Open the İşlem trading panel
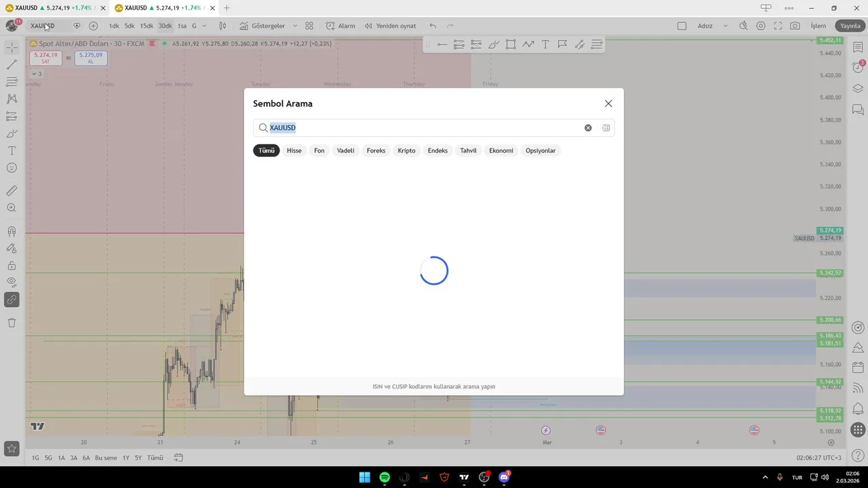The image size is (868, 488). tap(818, 26)
